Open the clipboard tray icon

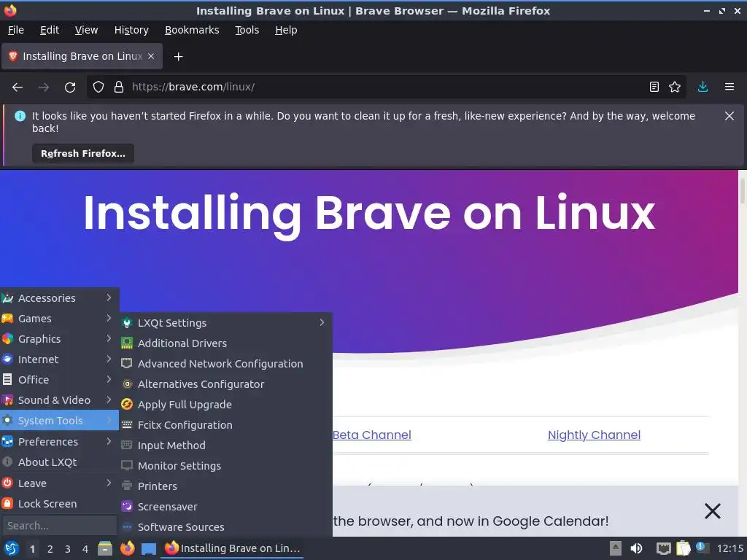click(683, 548)
